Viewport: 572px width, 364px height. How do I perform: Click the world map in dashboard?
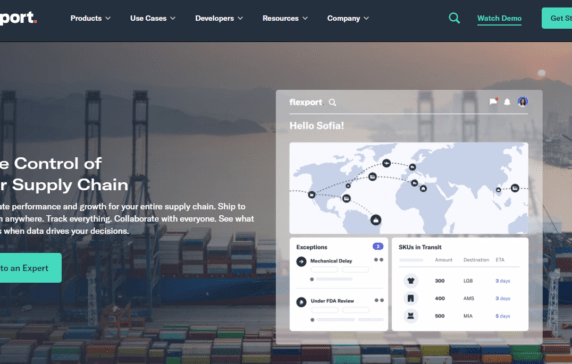coord(409,188)
